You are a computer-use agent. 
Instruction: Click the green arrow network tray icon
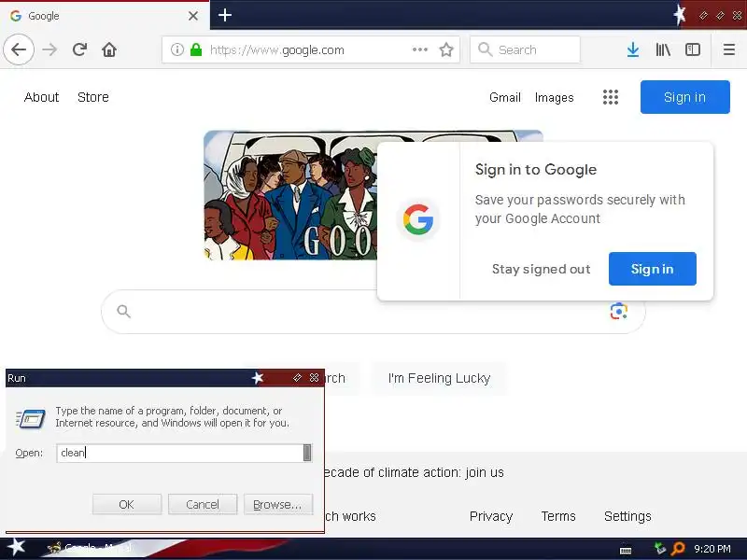coord(660,549)
